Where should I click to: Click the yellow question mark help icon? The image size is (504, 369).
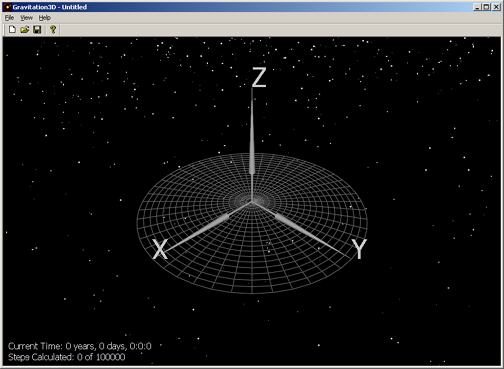(x=53, y=30)
